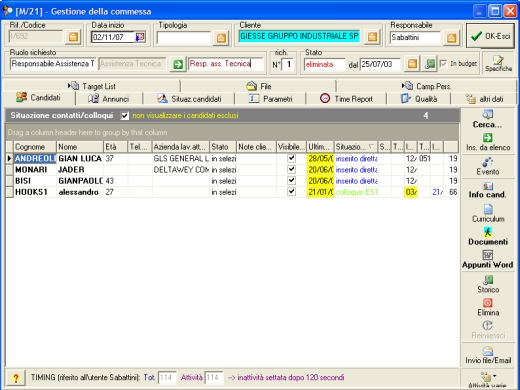Open the Rif./Codice lookup folder icon
Screen dimensions: 520x390
pos(73,37)
